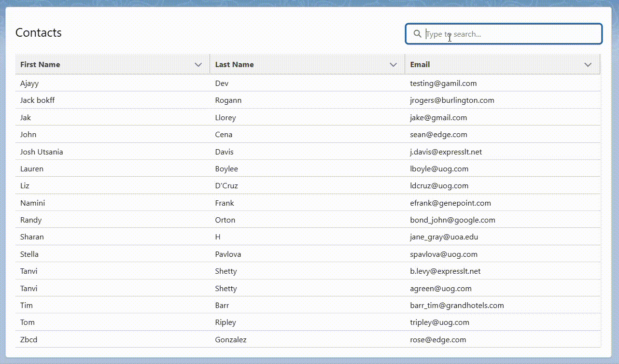
Task: Click the First Name column header
Action: click(40, 64)
